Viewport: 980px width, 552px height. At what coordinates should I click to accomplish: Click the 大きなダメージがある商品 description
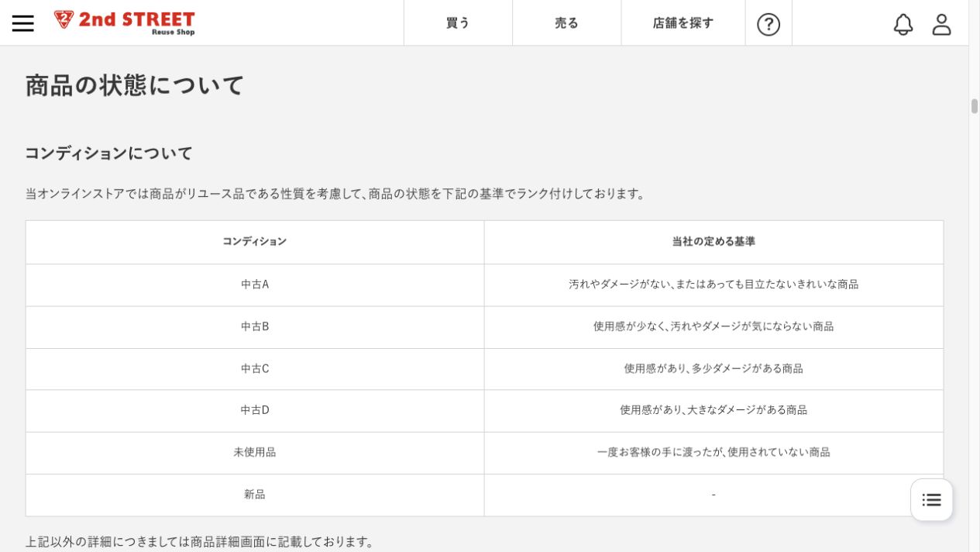[x=714, y=410]
